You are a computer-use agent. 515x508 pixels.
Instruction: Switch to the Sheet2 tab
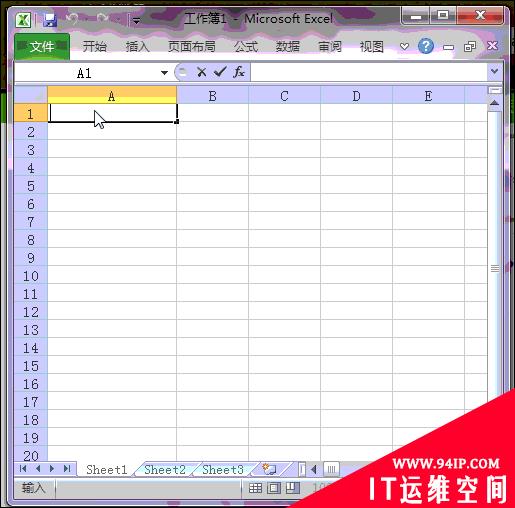point(165,469)
